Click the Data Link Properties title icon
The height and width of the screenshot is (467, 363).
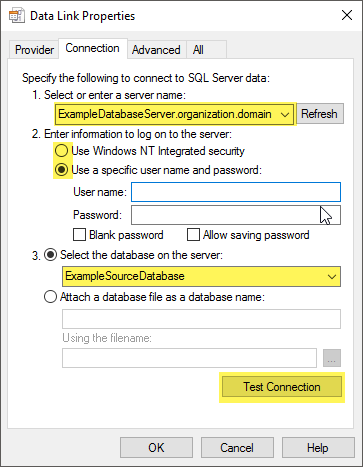coord(16,16)
